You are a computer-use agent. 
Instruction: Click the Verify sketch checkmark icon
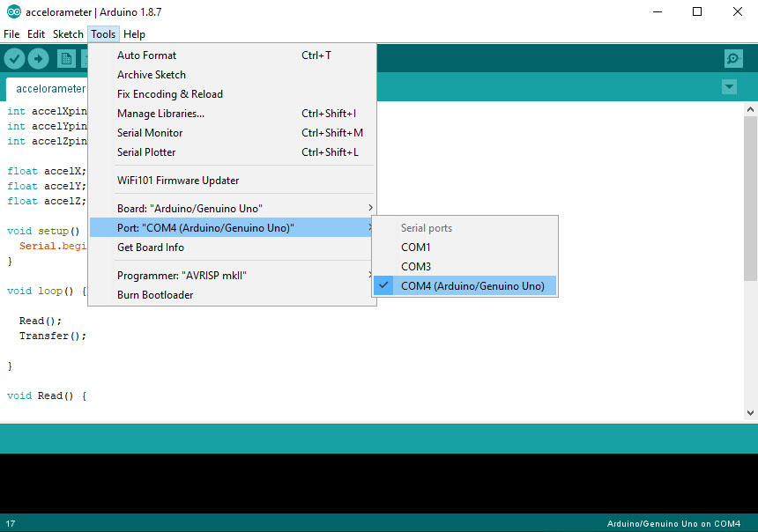pyautogui.click(x=14, y=58)
